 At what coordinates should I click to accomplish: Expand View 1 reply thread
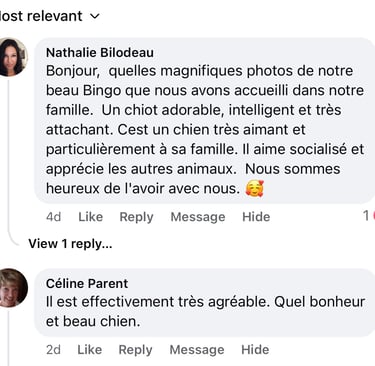point(70,244)
